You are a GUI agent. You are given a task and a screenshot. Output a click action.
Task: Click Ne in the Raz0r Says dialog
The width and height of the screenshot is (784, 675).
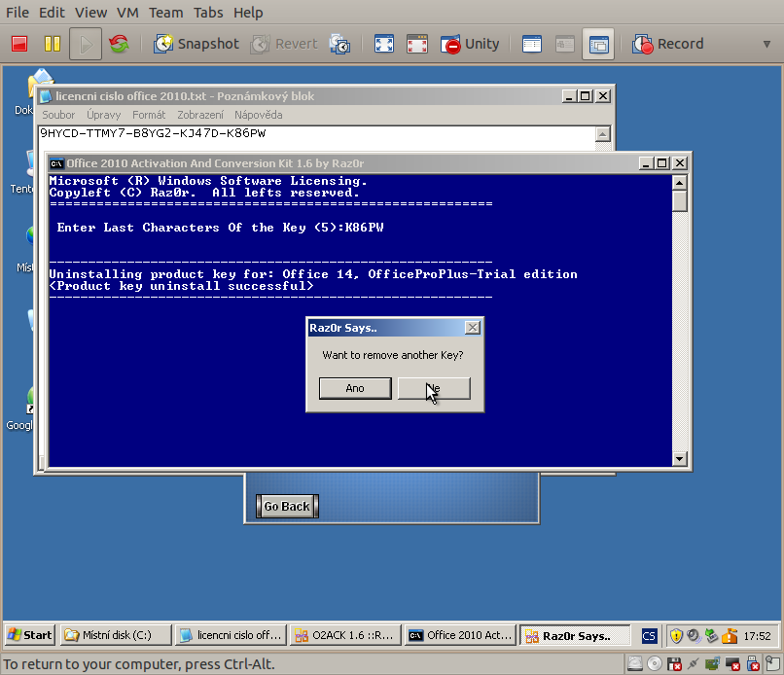coord(434,388)
